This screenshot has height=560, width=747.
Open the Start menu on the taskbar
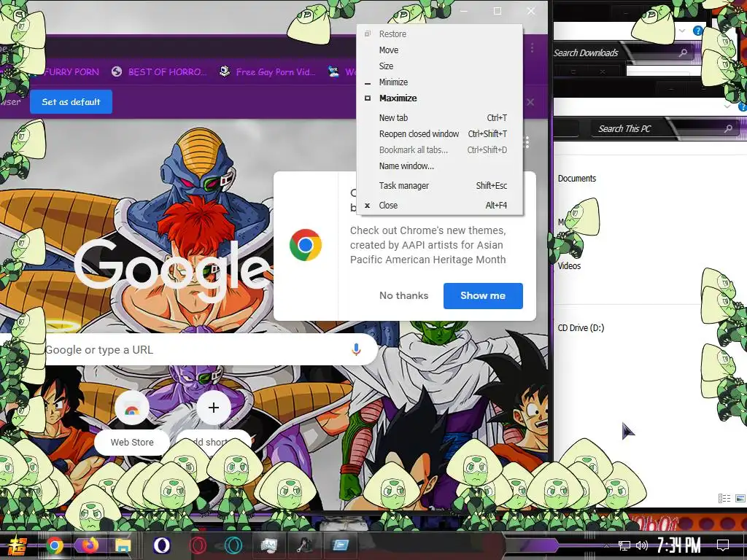tap(18, 545)
